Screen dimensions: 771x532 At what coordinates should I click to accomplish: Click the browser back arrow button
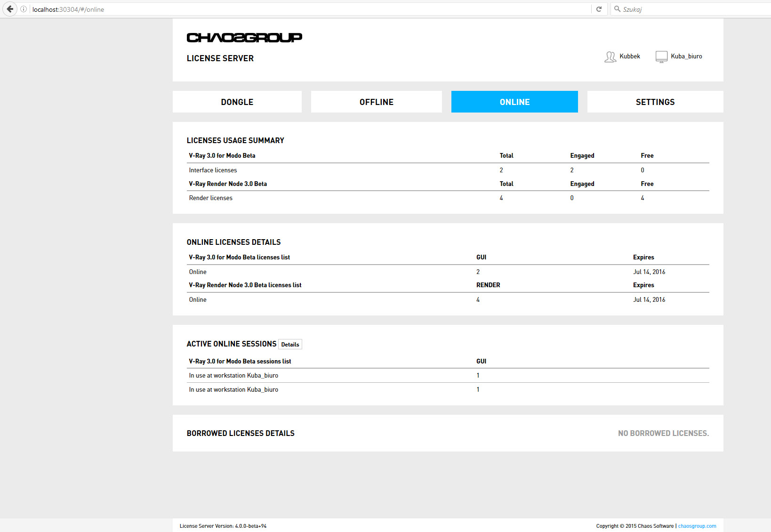tap(10, 9)
